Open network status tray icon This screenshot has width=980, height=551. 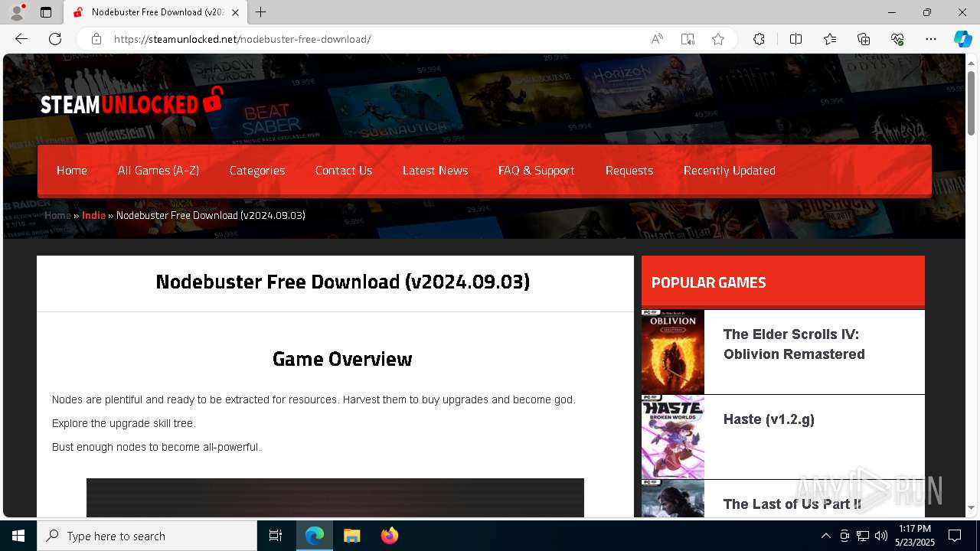pyautogui.click(x=863, y=536)
